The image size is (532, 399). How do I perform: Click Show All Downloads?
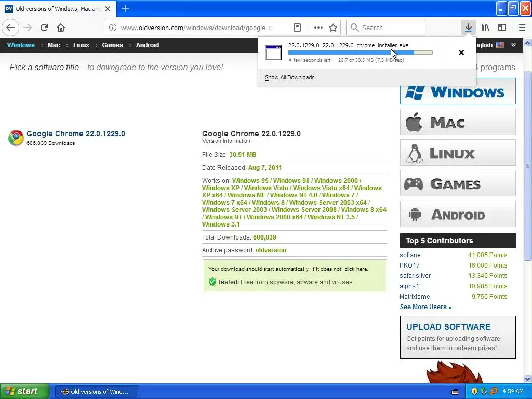(x=290, y=77)
